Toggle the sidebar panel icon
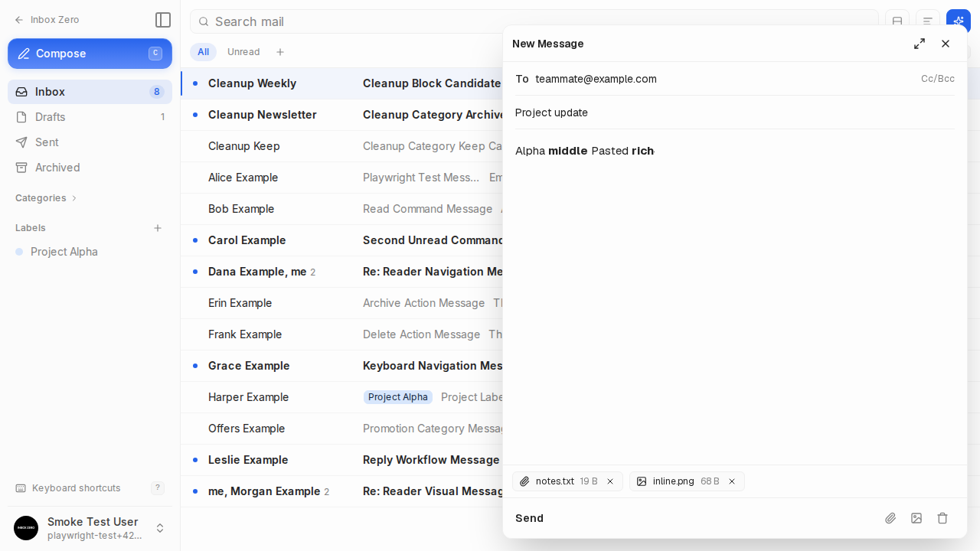The width and height of the screenshot is (980, 551). (x=162, y=20)
